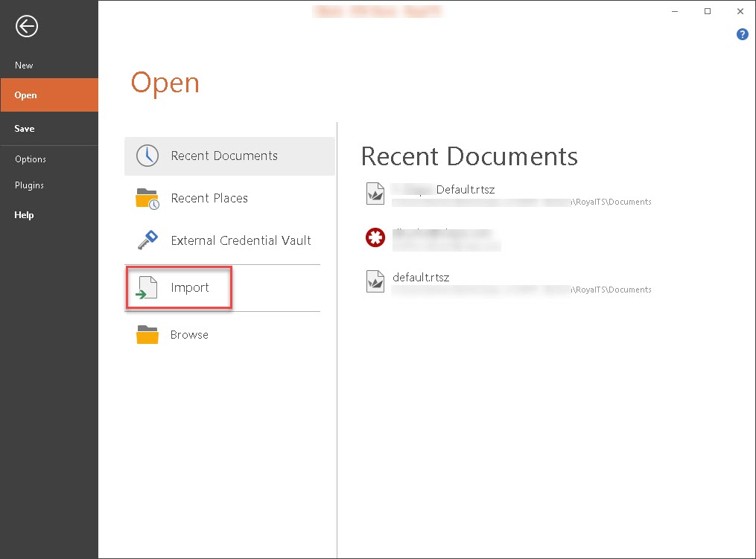Go to Plugins in the sidebar

[29, 185]
